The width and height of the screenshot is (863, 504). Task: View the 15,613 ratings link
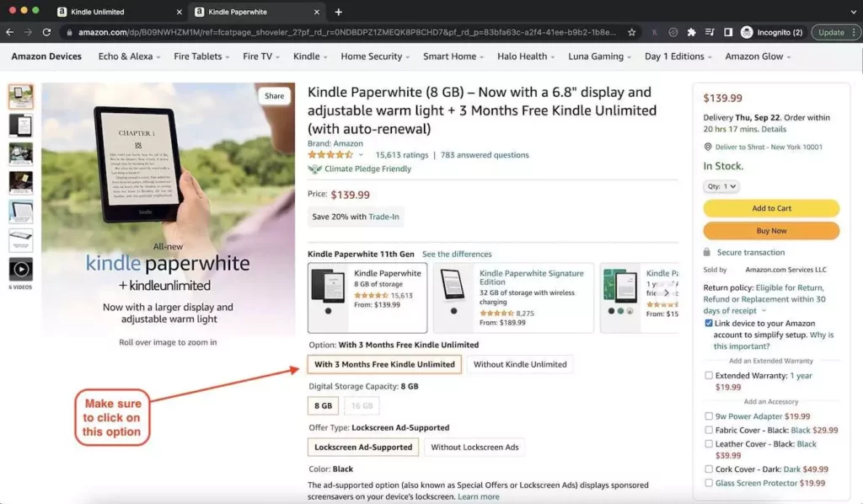pyautogui.click(x=402, y=155)
